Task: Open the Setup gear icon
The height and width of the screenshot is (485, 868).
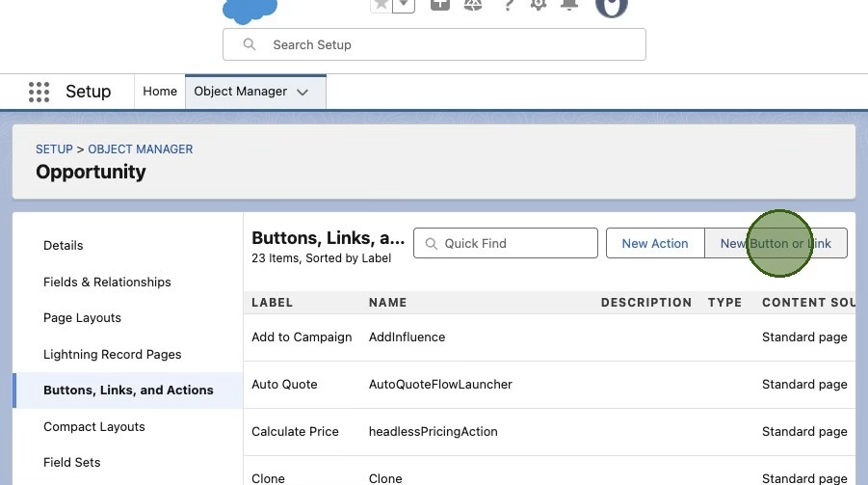Action: 539,5
